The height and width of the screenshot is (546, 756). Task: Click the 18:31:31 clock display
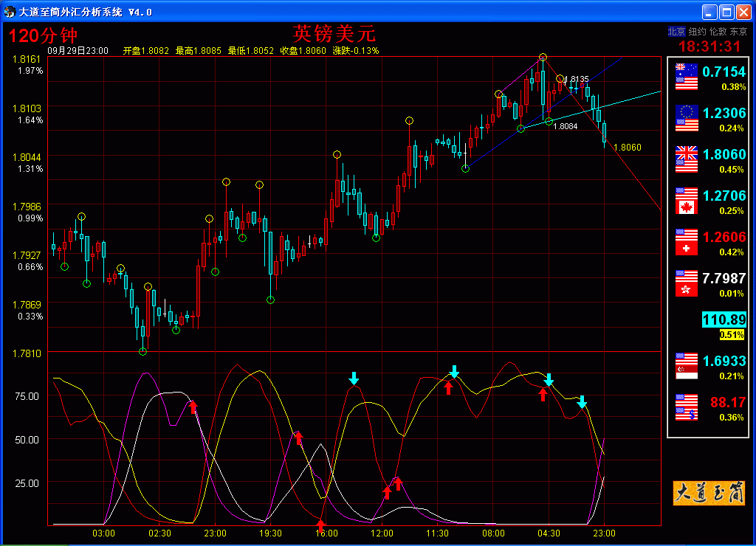pos(709,46)
